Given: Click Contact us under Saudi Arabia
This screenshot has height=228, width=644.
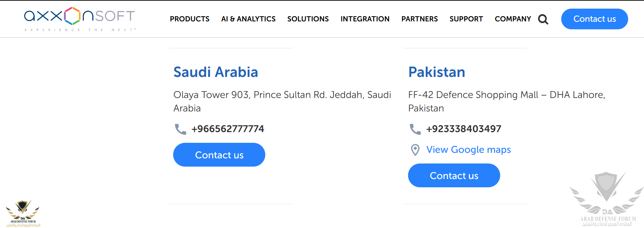Looking at the screenshot, I should click(219, 155).
